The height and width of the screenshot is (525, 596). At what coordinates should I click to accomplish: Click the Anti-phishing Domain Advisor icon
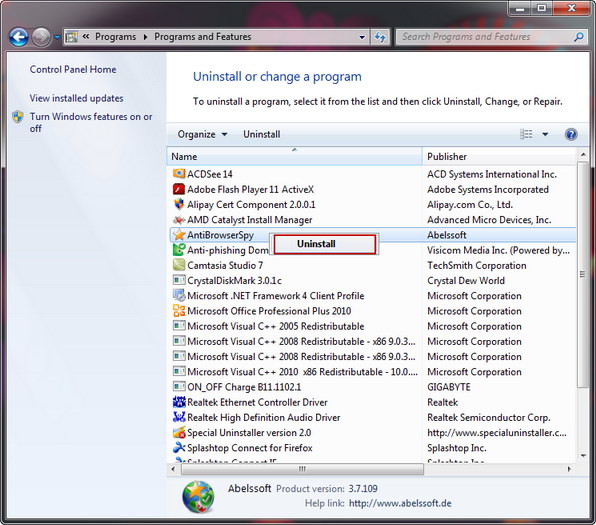pos(179,250)
